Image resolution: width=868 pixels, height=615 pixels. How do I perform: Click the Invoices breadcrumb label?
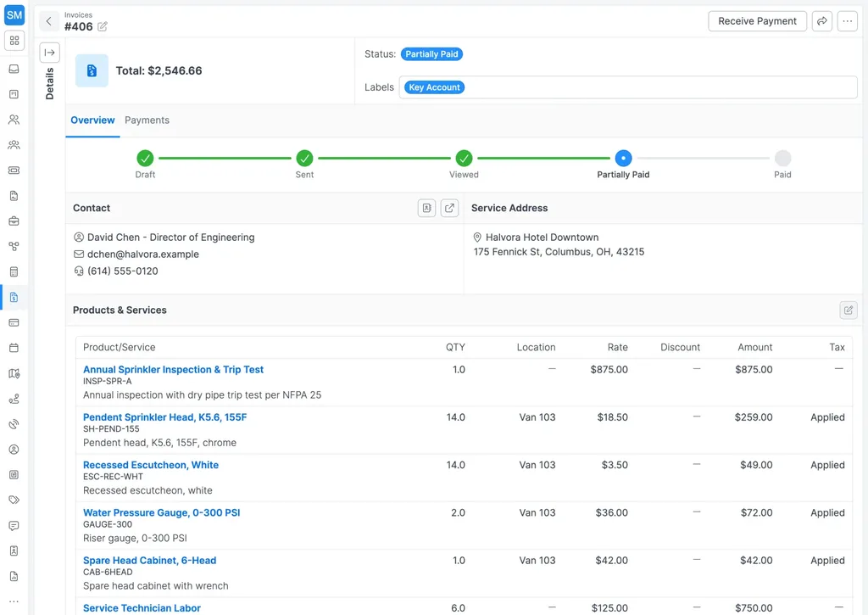click(78, 15)
